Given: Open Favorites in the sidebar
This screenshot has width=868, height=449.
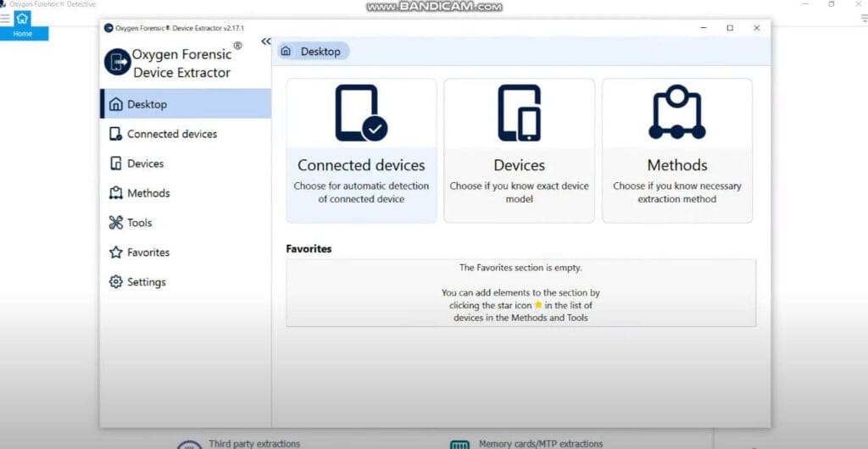Looking at the screenshot, I should [x=186, y=252].
